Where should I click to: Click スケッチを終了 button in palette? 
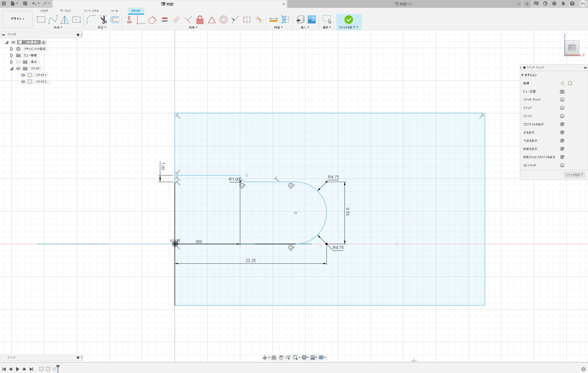click(x=574, y=175)
